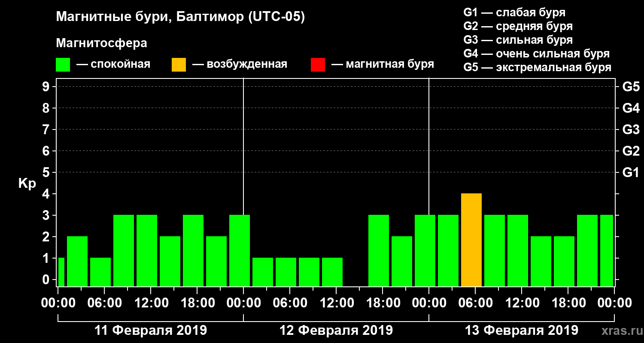Click the 'G3 — сильная буря' legend line
This screenshot has width=644, height=343.
pos(518,40)
